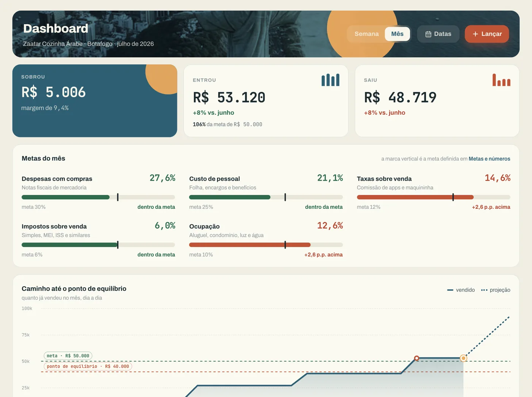
Task: Click the 75k axis label
Action: [x=25, y=335]
